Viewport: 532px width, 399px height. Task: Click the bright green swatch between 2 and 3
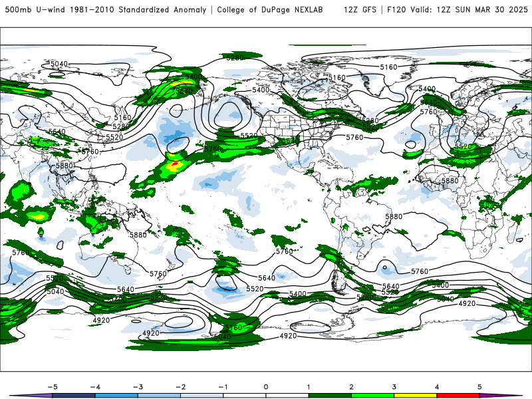click(x=373, y=396)
